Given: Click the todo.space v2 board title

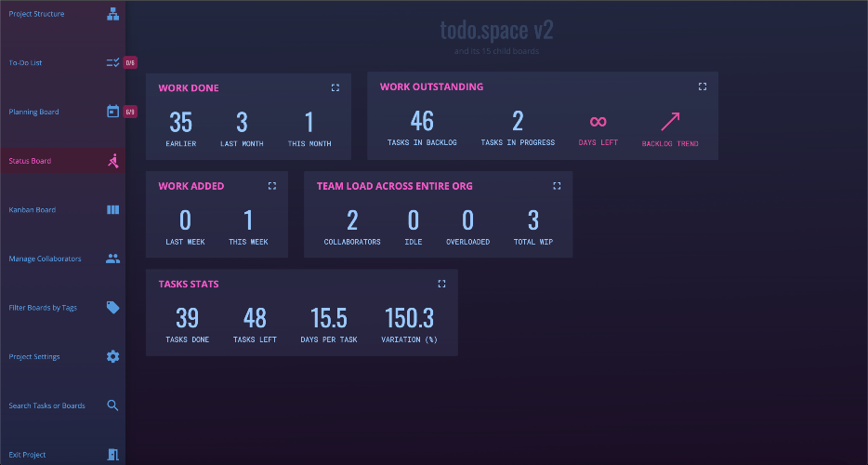Looking at the screenshot, I should (x=496, y=30).
